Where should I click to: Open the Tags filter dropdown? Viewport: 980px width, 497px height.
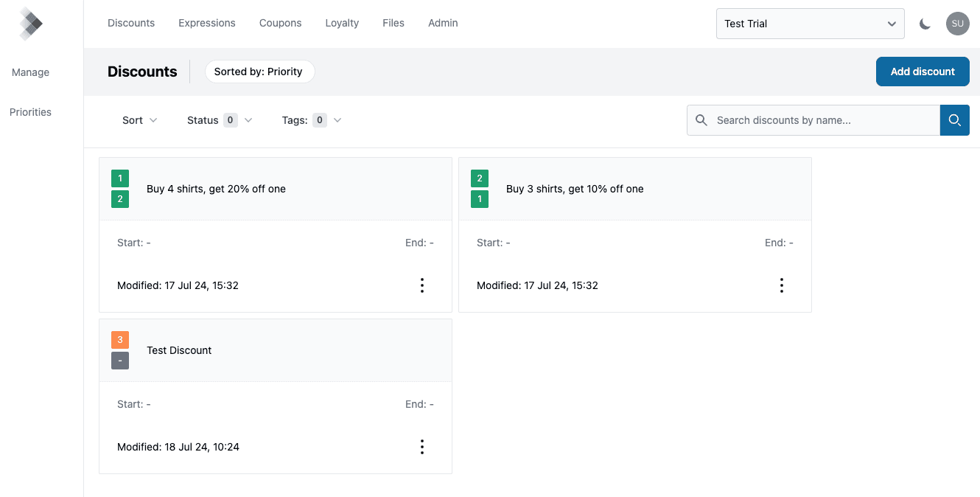(311, 120)
